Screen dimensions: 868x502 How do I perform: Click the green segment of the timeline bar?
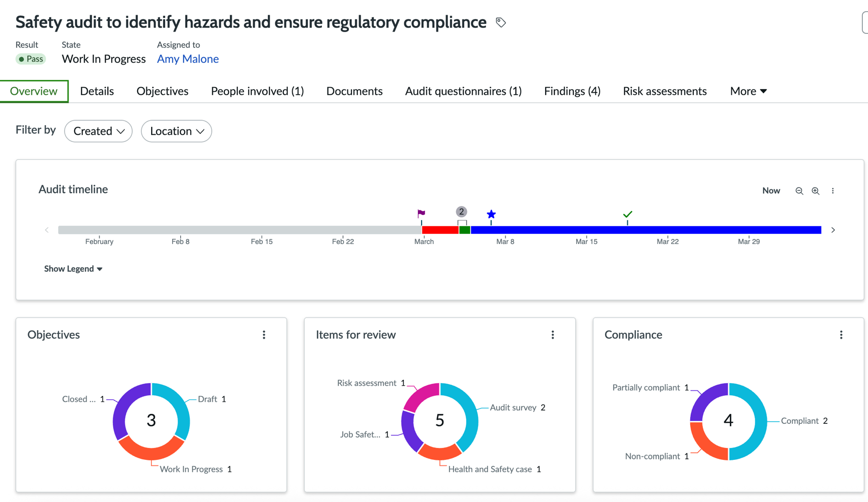click(465, 230)
